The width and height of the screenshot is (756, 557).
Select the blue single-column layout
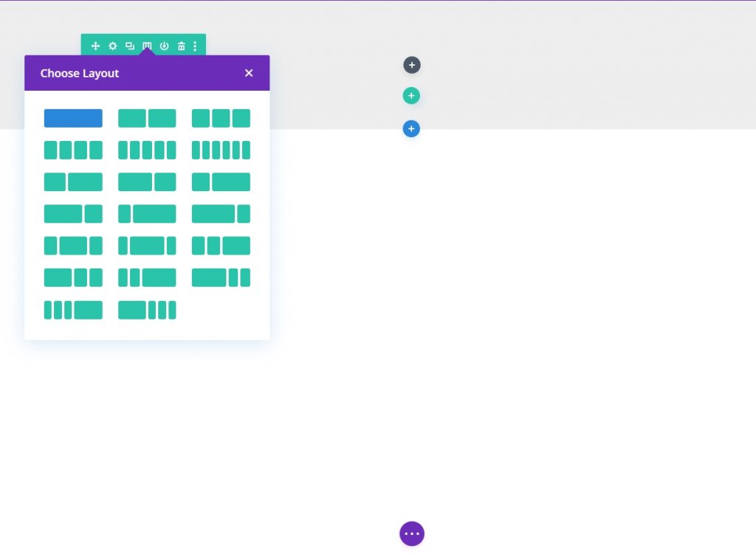point(73,118)
